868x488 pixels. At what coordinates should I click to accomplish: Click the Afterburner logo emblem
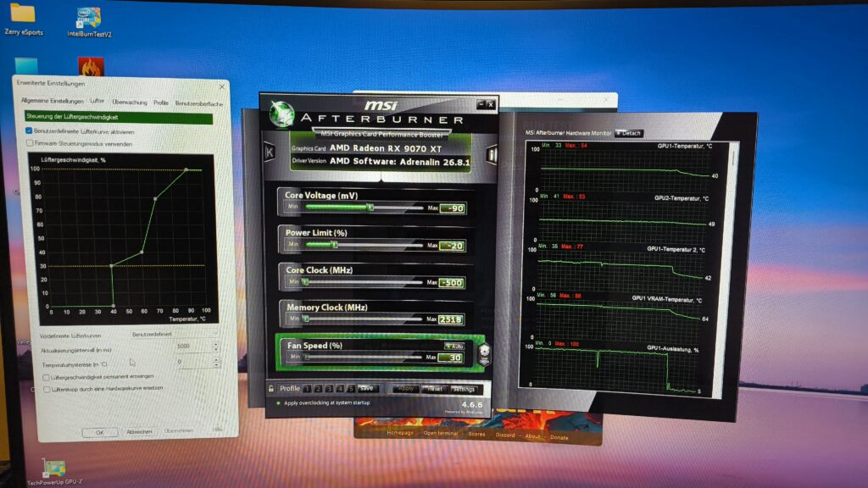tap(281, 114)
